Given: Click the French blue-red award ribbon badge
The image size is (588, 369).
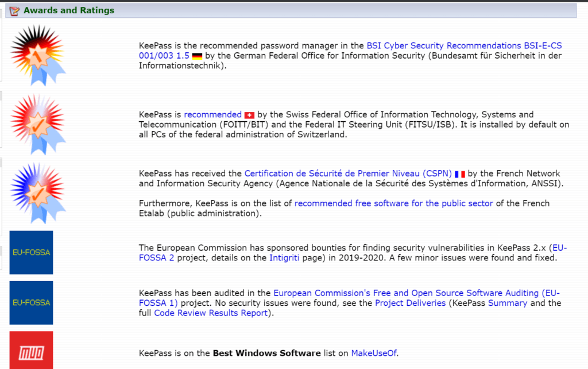Looking at the screenshot, I should [x=38, y=193].
